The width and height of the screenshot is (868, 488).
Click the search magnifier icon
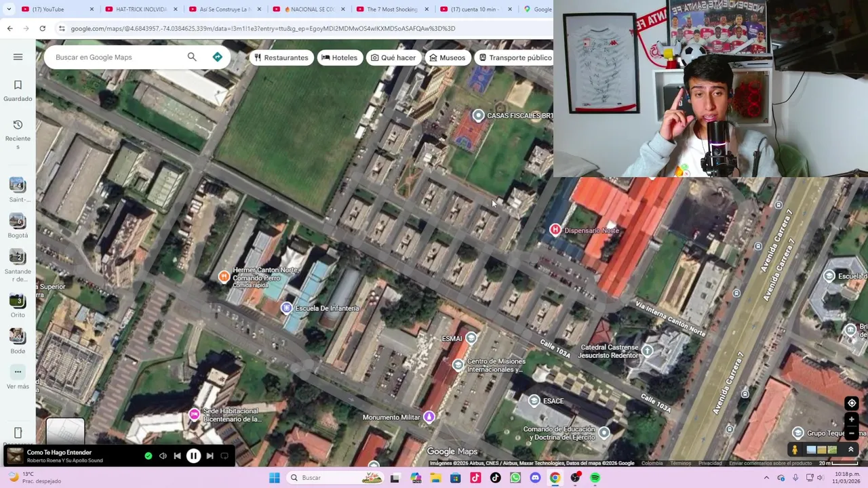192,57
